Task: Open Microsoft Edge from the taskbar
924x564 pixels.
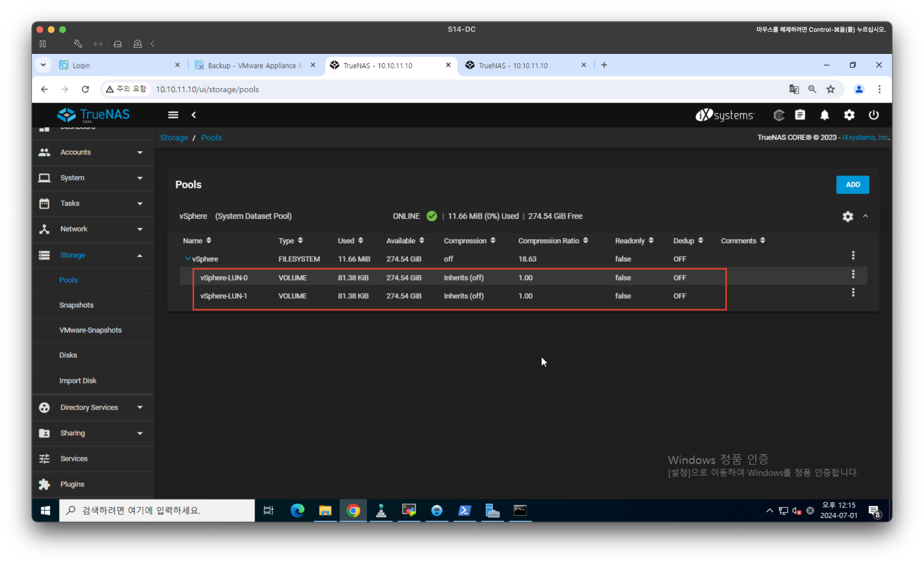Action: coord(297,510)
